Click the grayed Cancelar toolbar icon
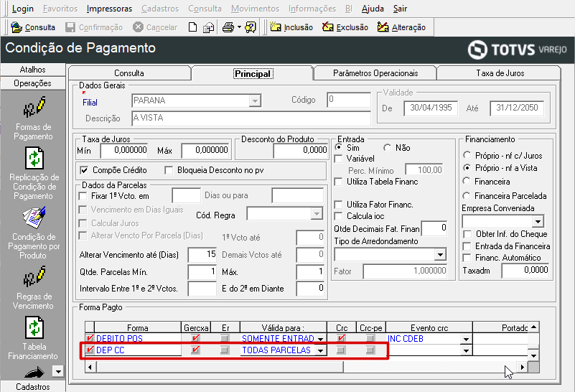The width and height of the screenshot is (575, 392). click(138, 27)
